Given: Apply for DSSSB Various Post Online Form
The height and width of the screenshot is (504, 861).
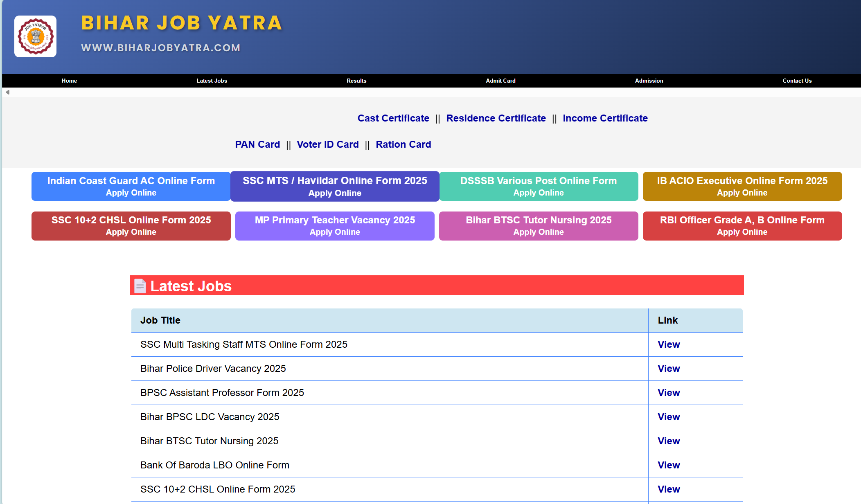Looking at the screenshot, I should coord(539,187).
